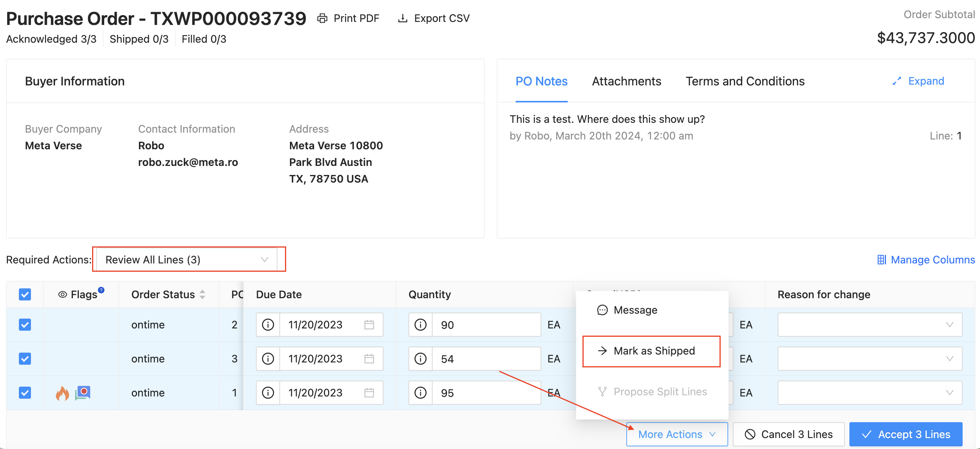Click the flame flag icon on line 1
Screen dimensions: 980x449
click(x=62, y=393)
